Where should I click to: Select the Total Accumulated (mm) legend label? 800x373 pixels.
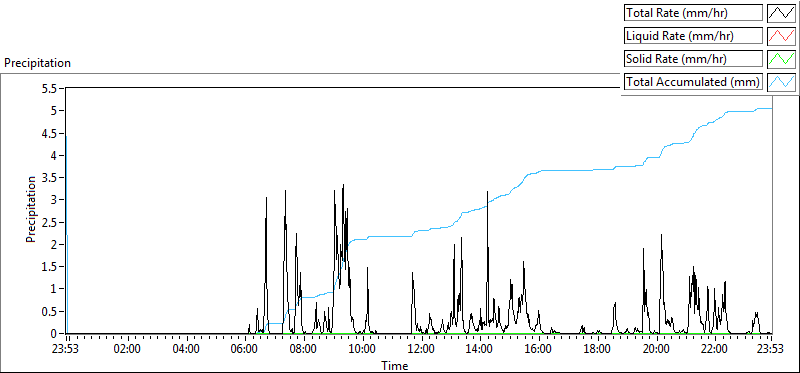[693, 82]
